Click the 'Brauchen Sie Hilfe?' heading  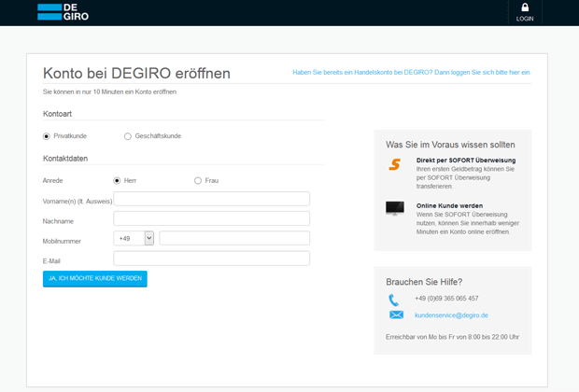(x=424, y=282)
